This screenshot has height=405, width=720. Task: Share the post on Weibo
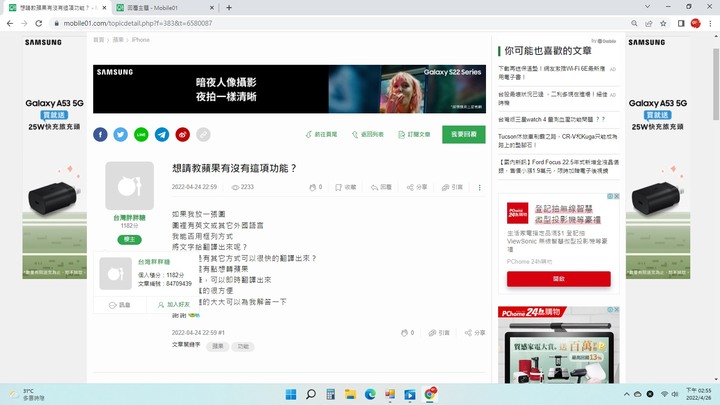pos(183,135)
